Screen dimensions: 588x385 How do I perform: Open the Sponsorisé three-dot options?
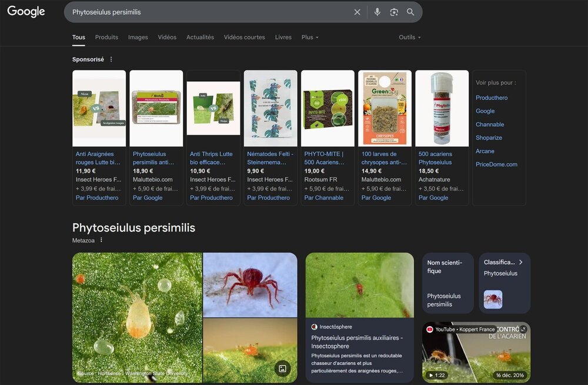pyautogui.click(x=111, y=59)
